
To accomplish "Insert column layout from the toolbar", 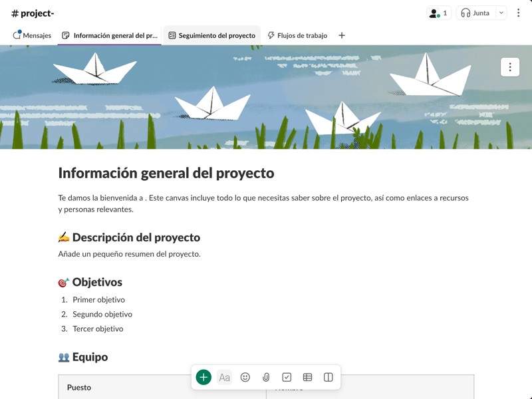I will point(328,377).
